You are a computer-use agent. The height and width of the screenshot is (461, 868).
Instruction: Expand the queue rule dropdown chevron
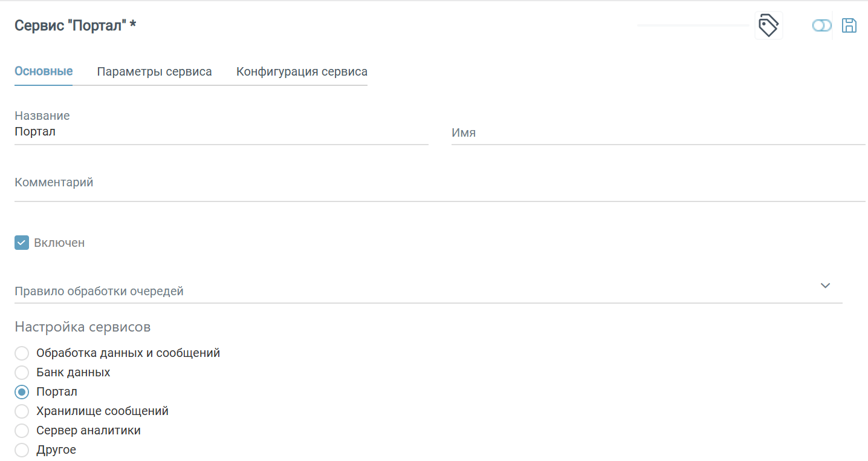[825, 286]
